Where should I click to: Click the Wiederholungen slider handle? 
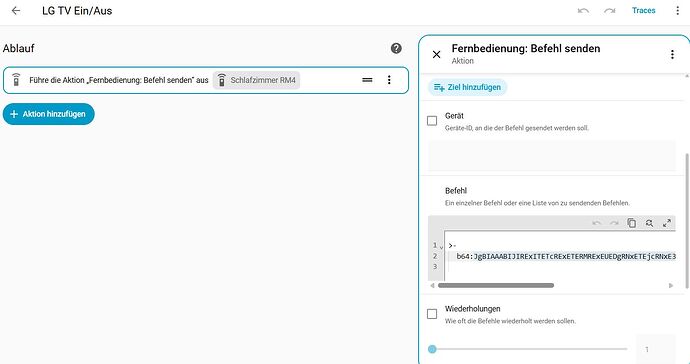click(432, 349)
